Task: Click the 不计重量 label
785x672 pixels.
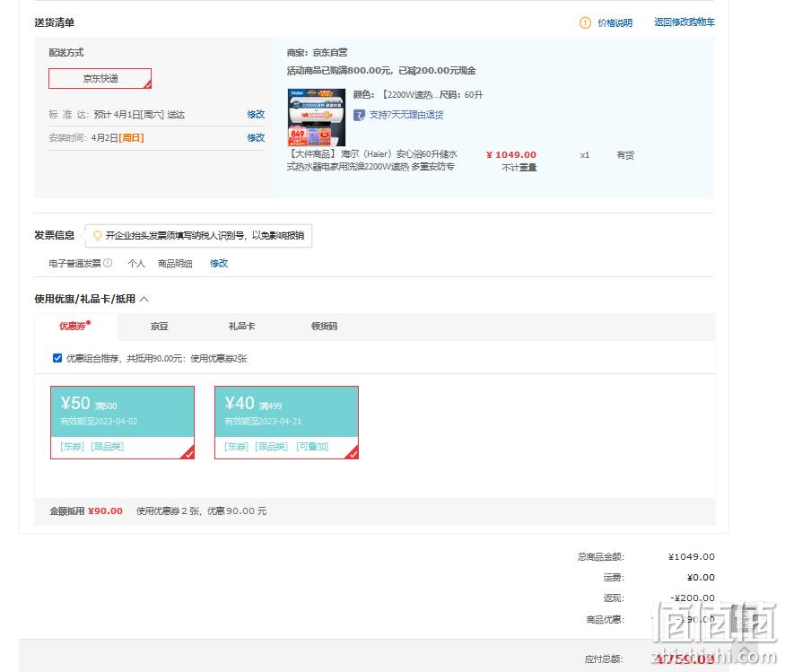Action: 519,167
